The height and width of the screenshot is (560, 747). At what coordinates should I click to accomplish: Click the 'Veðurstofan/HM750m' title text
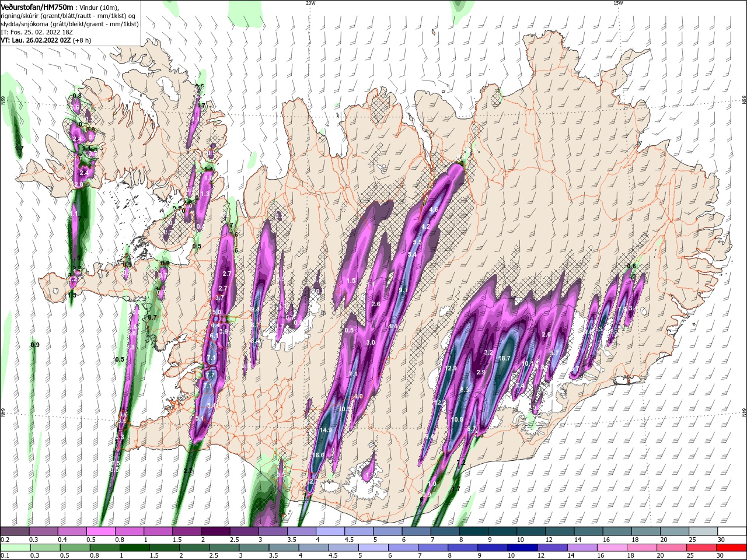coord(37,6)
